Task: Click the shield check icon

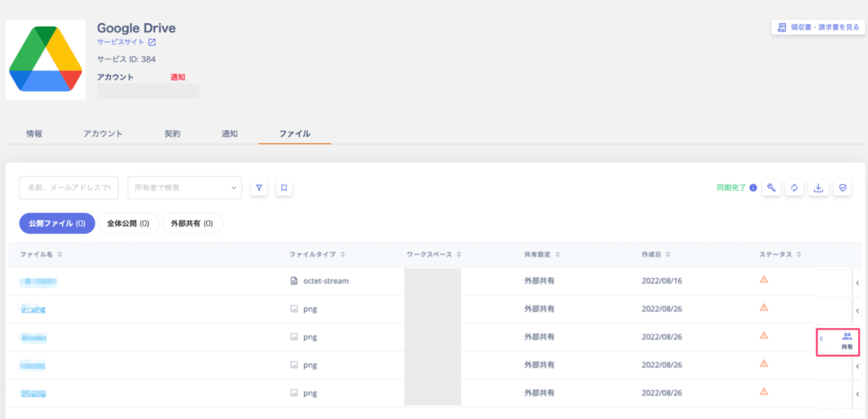Action: click(843, 188)
